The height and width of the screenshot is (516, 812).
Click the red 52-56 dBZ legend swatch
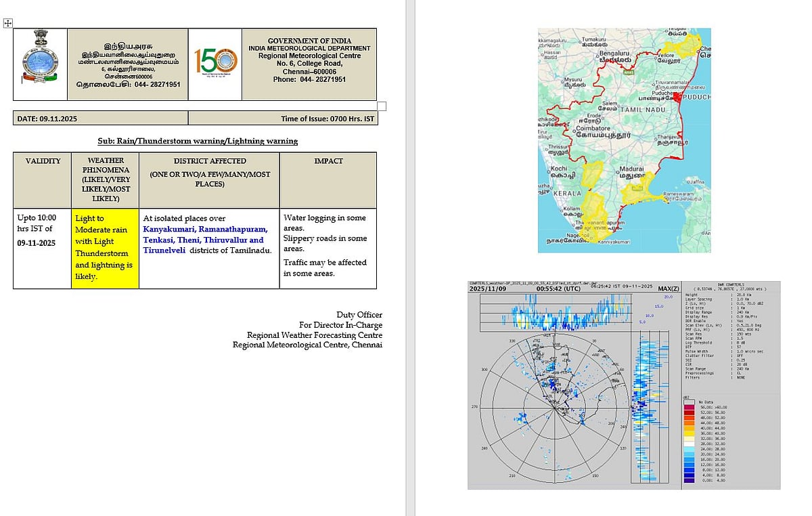coord(688,411)
